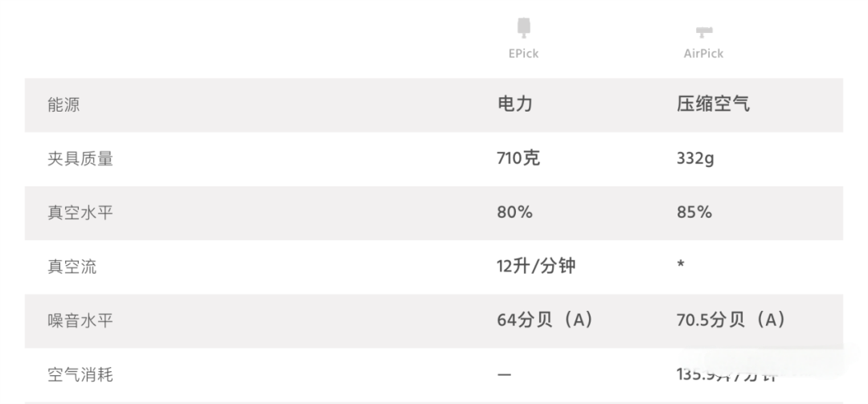
Task: Click the AirPick gripper icon
Action: click(x=704, y=32)
